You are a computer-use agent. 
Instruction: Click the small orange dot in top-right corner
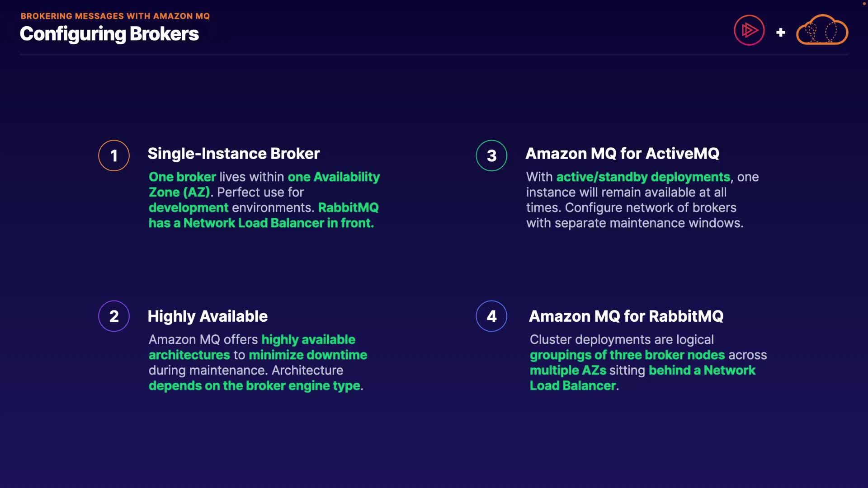[864, 4]
